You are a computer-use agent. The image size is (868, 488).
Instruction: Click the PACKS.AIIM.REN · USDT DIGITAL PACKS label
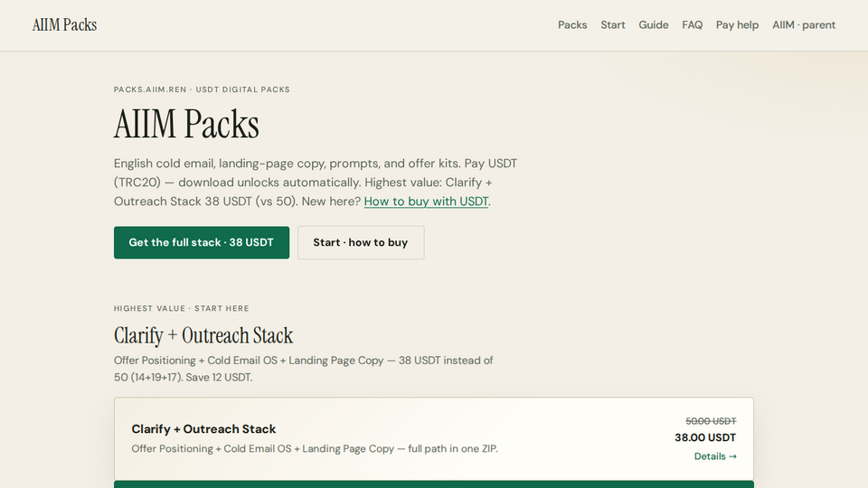pyautogui.click(x=202, y=89)
